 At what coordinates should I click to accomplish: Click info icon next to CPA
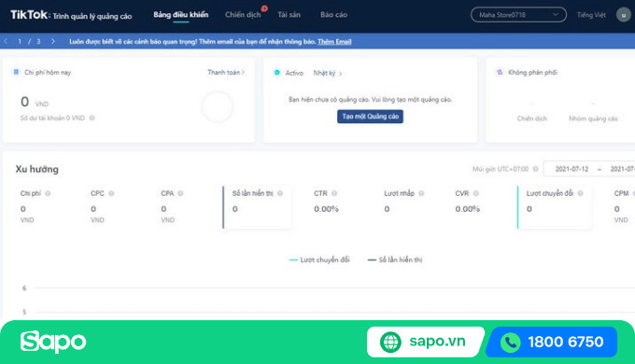[x=180, y=193]
